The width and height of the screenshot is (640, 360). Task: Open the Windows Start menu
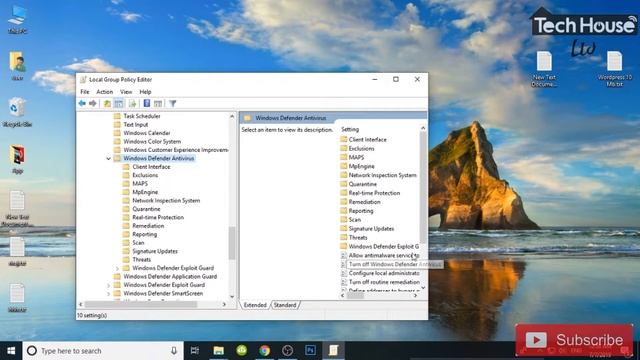11,351
